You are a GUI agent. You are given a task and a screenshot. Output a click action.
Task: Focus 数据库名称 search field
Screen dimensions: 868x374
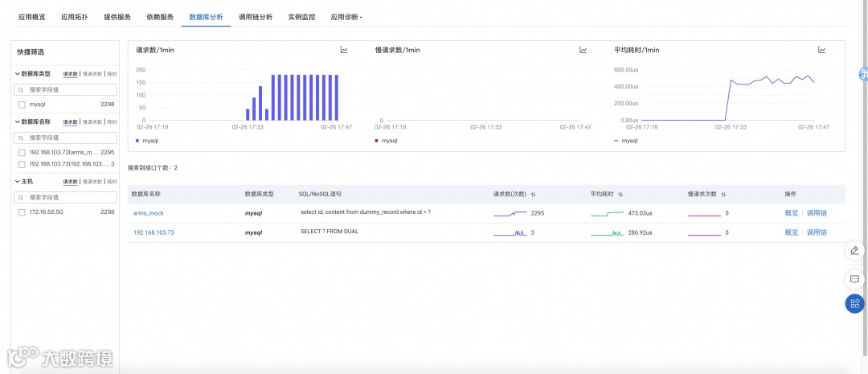click(x=65, y=138)
